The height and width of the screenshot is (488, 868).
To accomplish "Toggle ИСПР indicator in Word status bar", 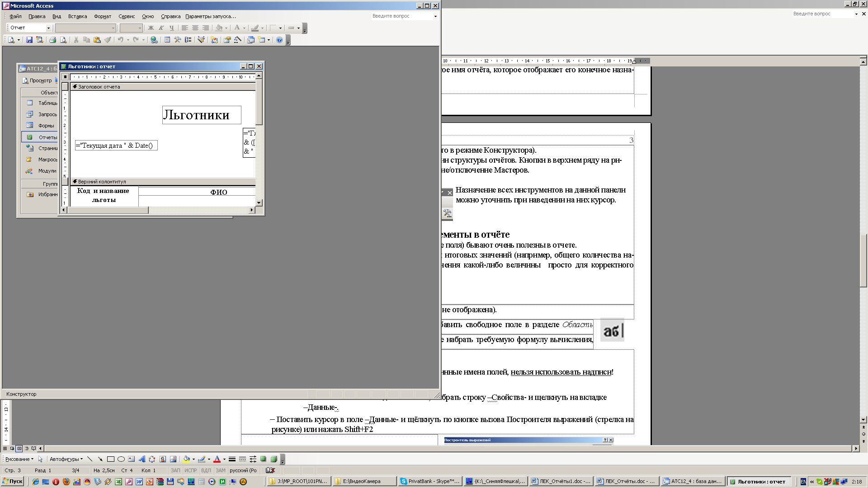I will point(191,470).
